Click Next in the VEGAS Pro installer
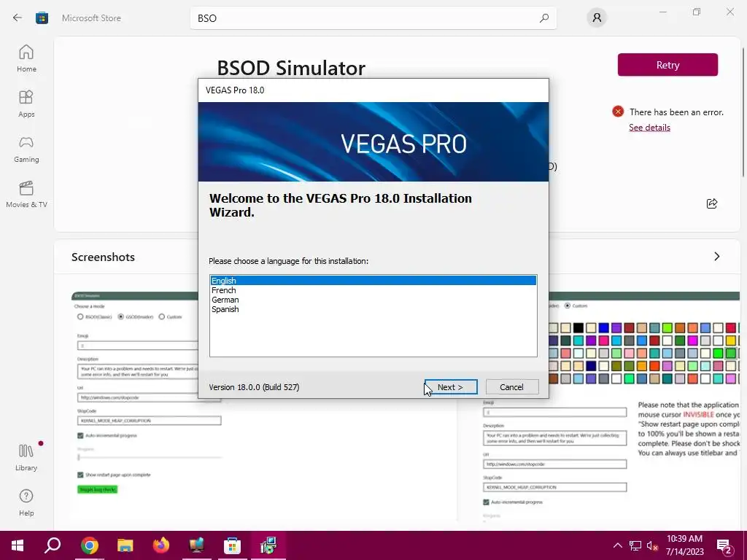Screen dimensions: 747x560 (451, 386)
